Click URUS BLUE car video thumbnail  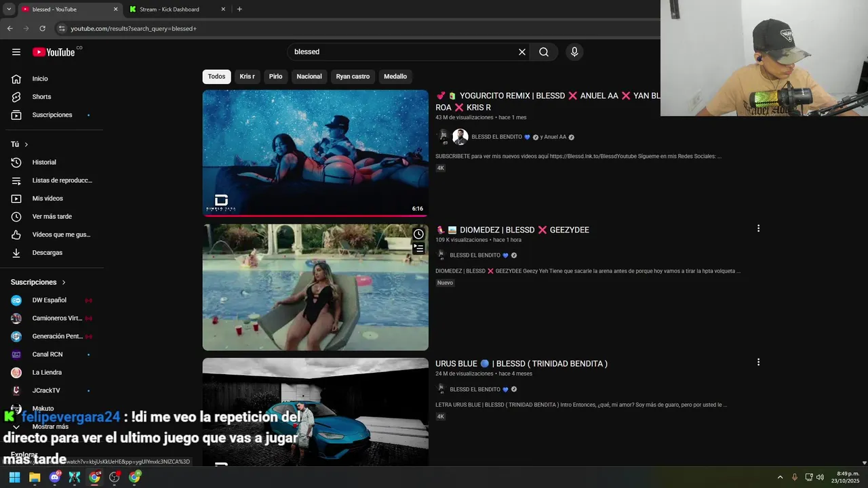coord(315,412)
